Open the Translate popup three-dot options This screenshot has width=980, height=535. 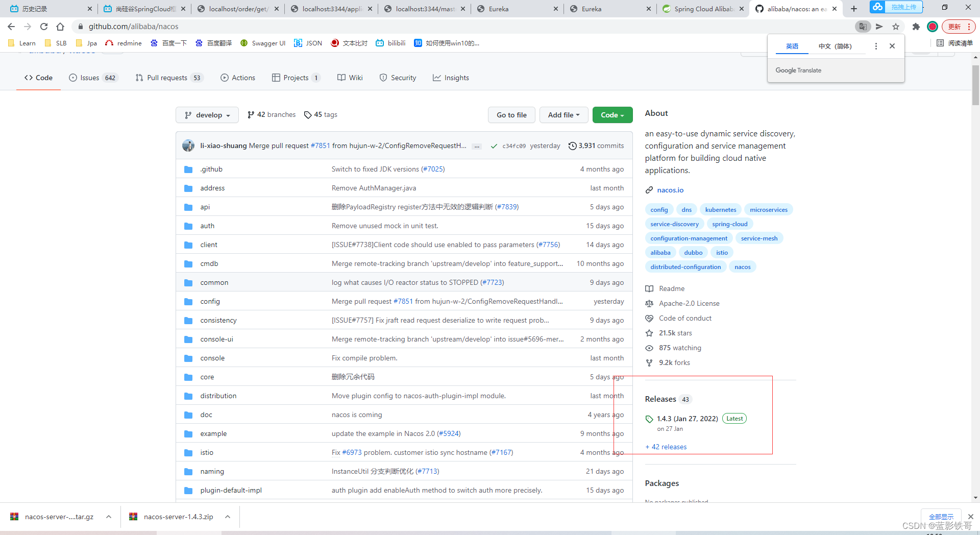click(x=876, y=46)
